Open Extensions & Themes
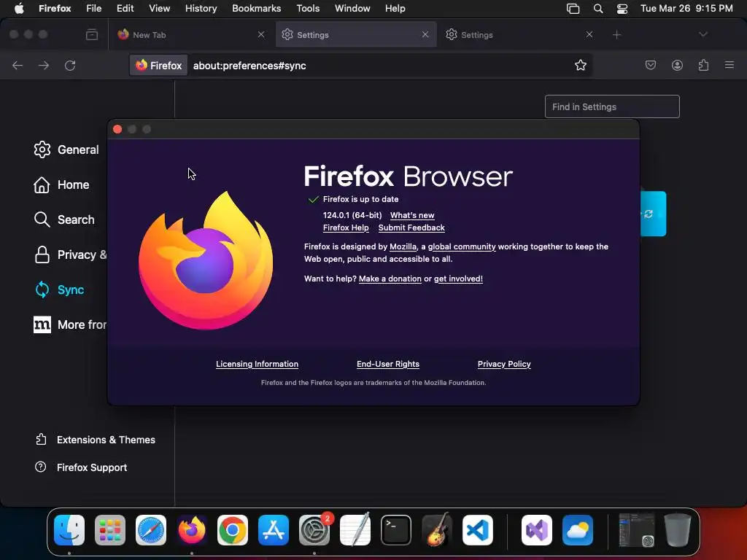 (x=95, y=440)
